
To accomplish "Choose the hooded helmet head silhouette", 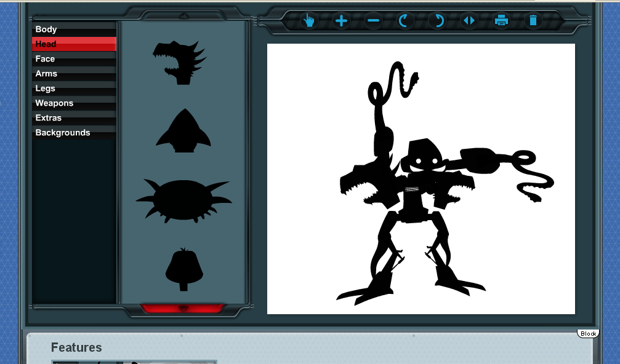I will 184,270.
